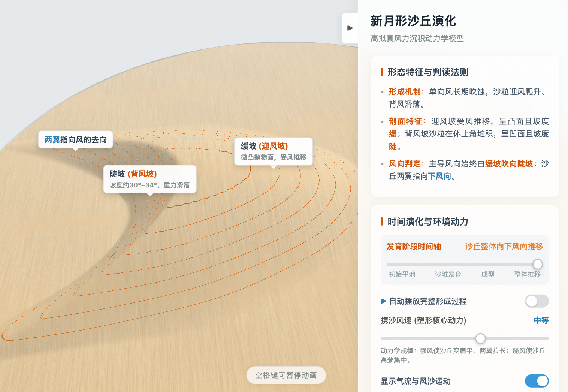This screenshot has width=568, height=392.
Task: Click the 发育阶段时间轴 label
Action: coord(414,247)
